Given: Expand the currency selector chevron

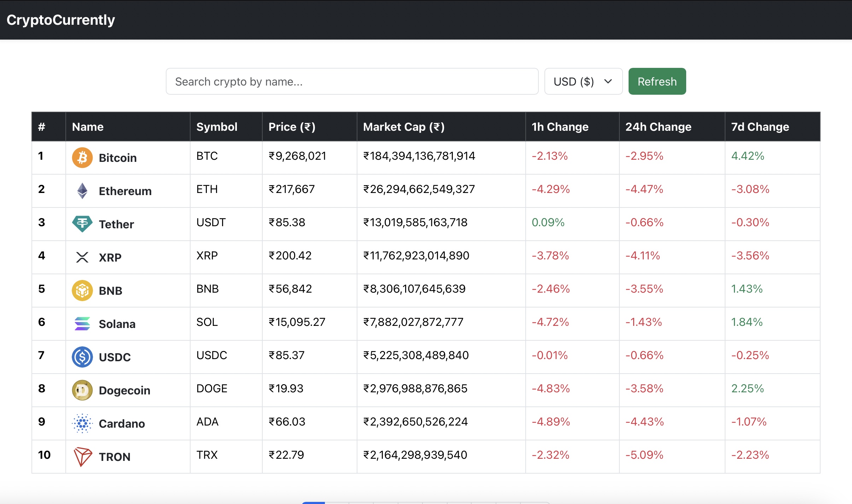Looking at the screenshot, I should point(607,81).
